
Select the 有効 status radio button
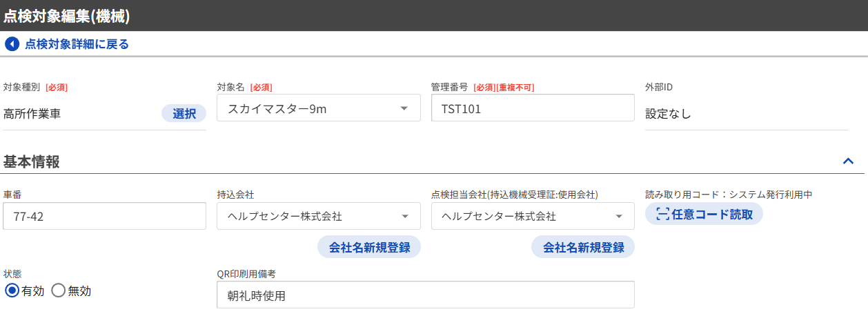coord(12,290)
